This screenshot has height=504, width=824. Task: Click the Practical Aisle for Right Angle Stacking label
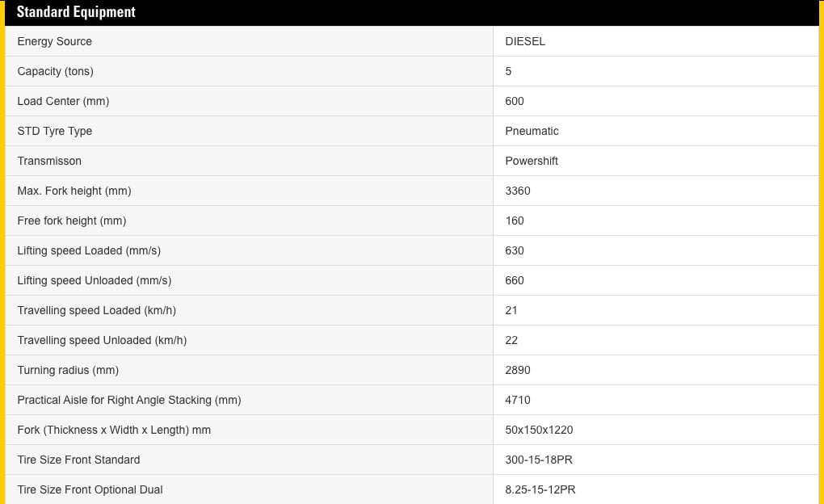(129, 400)
